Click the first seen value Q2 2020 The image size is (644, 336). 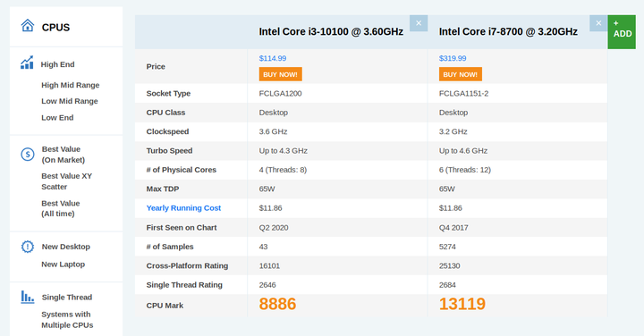click(274, 228)
